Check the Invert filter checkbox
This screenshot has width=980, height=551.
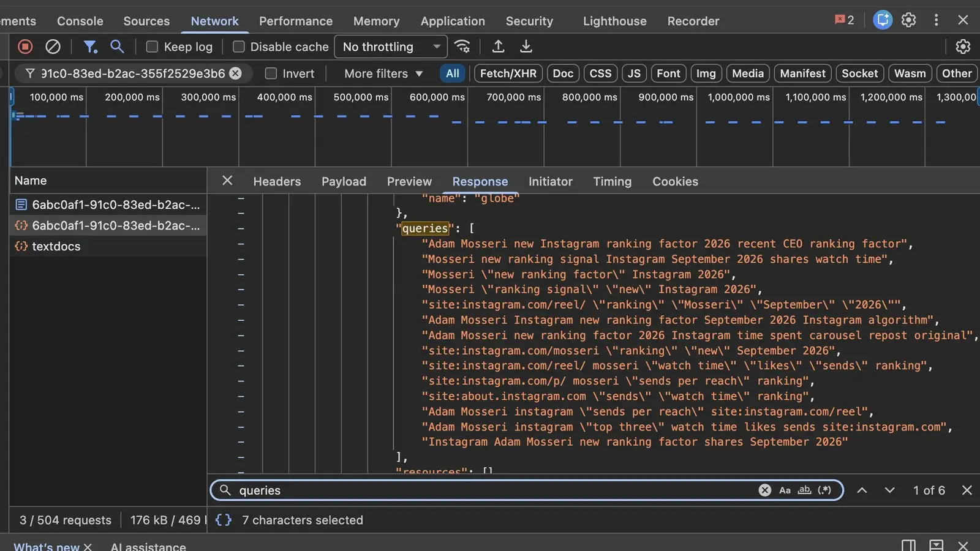tap(271, 73)
